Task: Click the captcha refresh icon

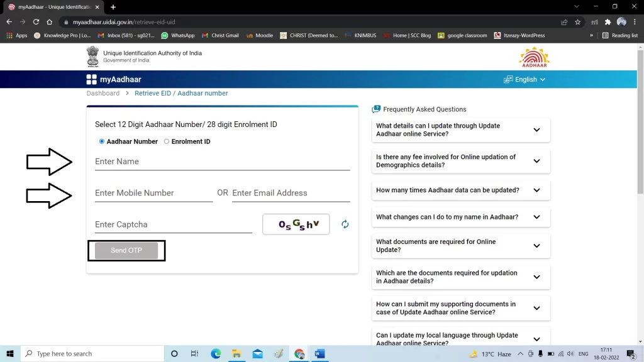Action: pyautogui.click(x=345, y=224)
